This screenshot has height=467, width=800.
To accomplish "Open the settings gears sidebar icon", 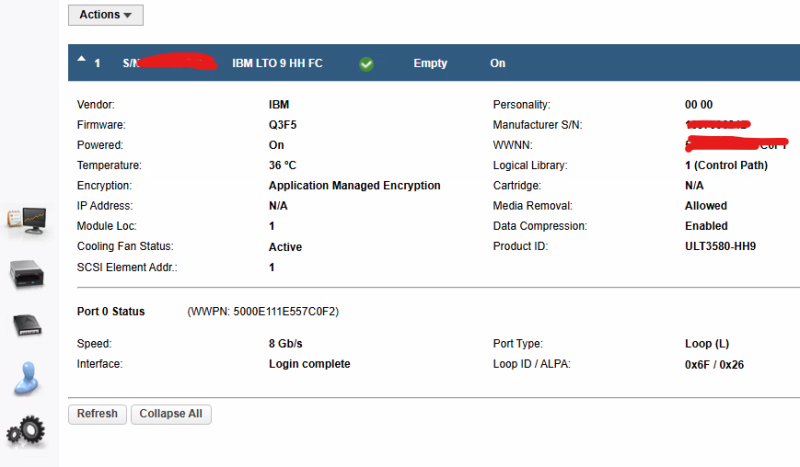I will 26,431.
